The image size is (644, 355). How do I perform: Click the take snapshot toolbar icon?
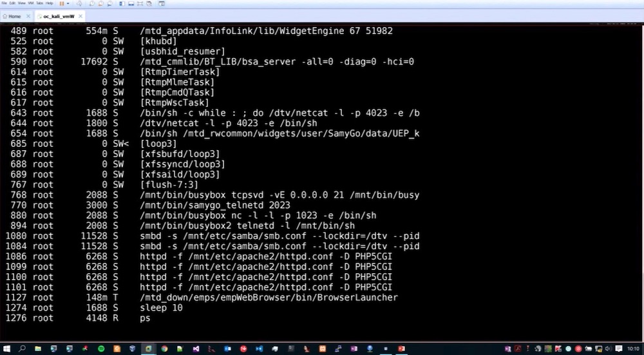(91, 4)
